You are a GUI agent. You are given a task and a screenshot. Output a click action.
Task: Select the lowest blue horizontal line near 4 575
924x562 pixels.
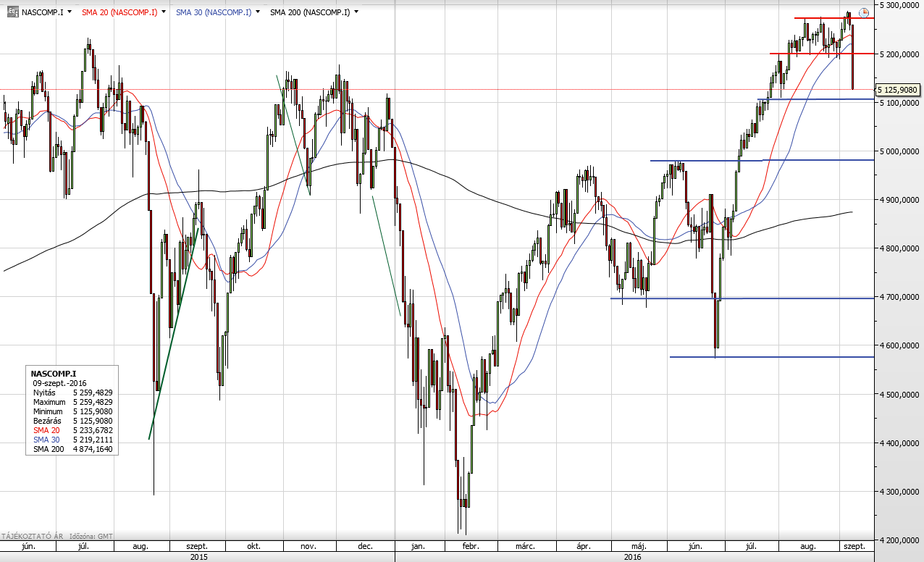point(772,357)
